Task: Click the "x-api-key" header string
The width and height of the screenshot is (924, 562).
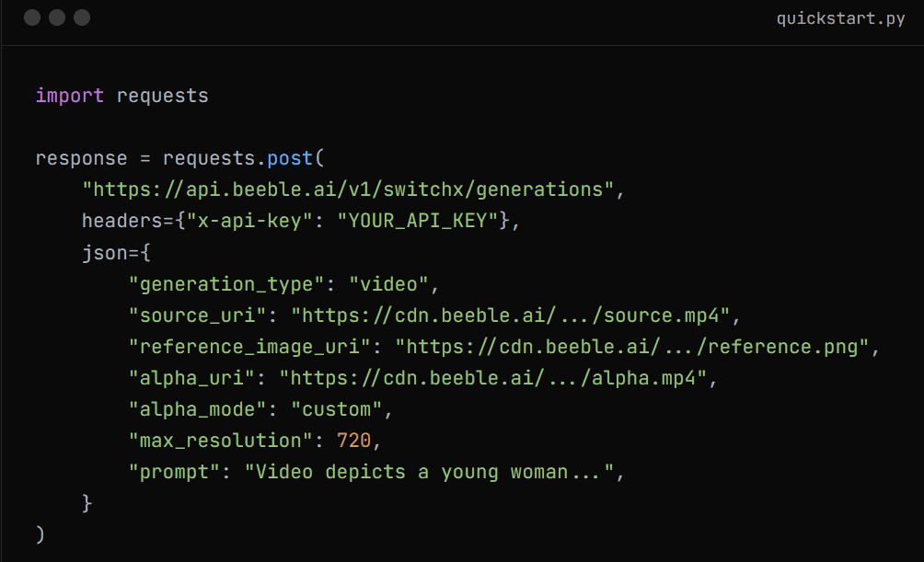Action: 249,221
